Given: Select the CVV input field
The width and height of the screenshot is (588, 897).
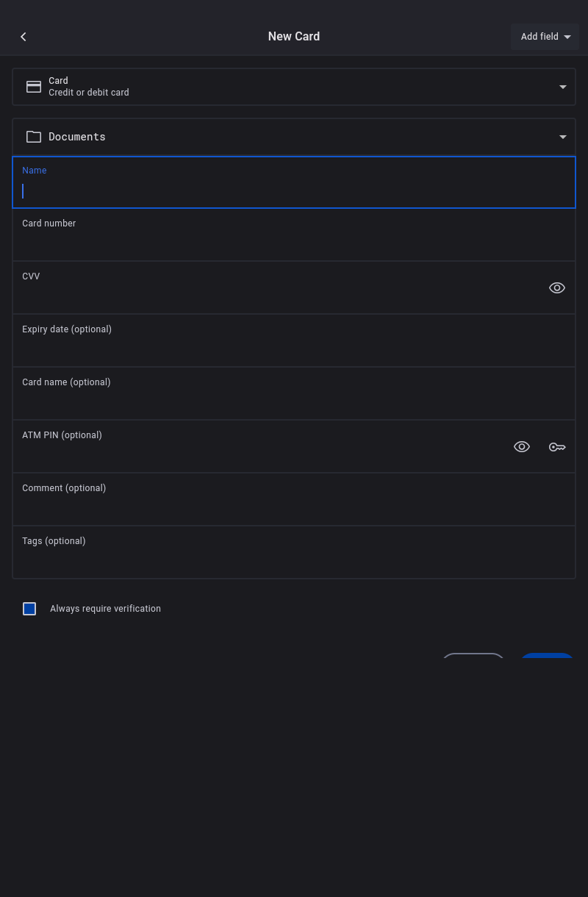Looking at the screenshot, I should point(279,294).
